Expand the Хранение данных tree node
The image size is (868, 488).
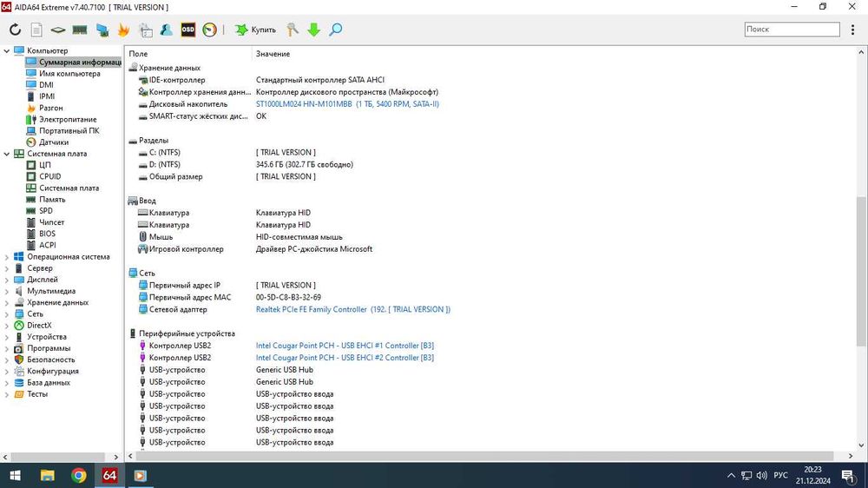(x=6, y=302)
